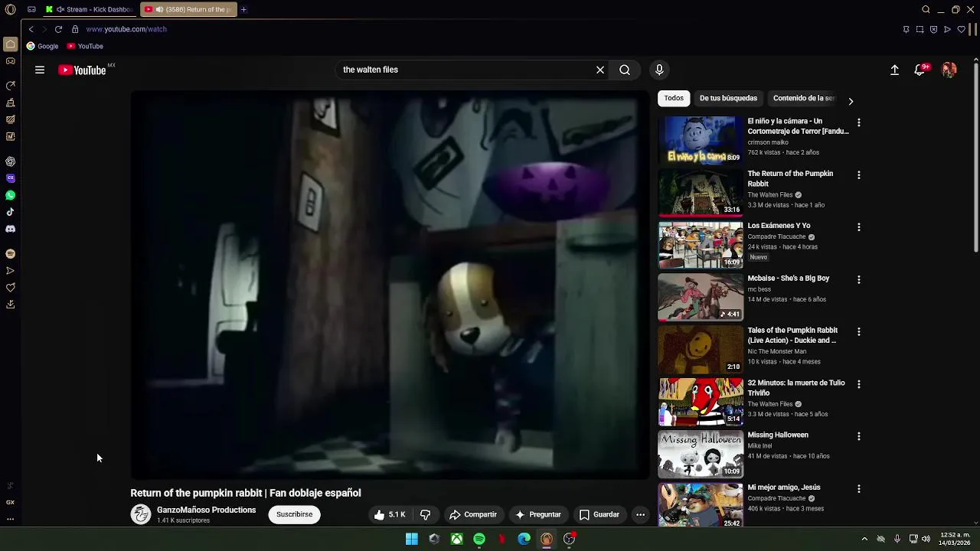The image size is (980, 551).
Task: Open more actions ellipsis under the video
Action: pos(640,514)
